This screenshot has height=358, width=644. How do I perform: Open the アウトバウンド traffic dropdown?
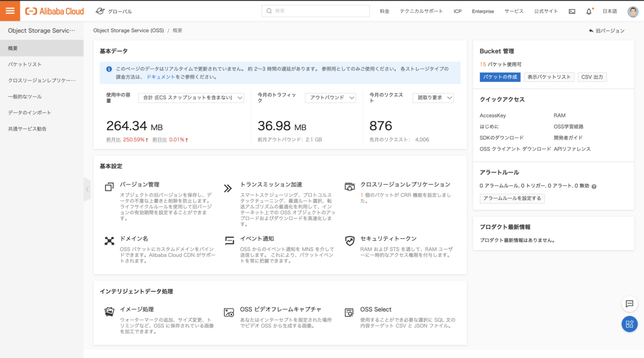(330, 98)
